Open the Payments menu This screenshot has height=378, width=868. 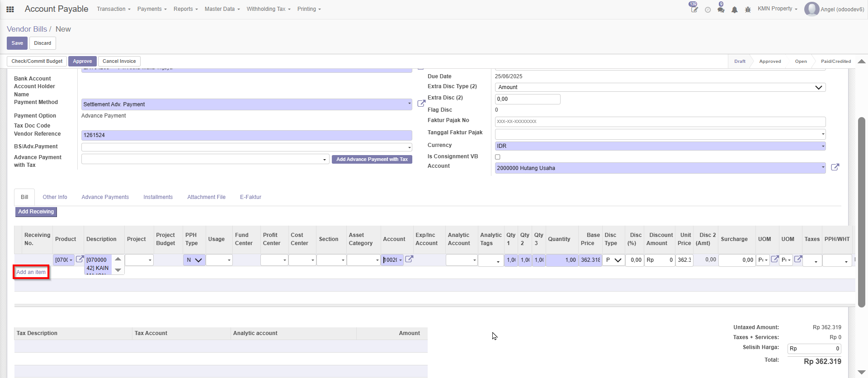click(152, 9)
